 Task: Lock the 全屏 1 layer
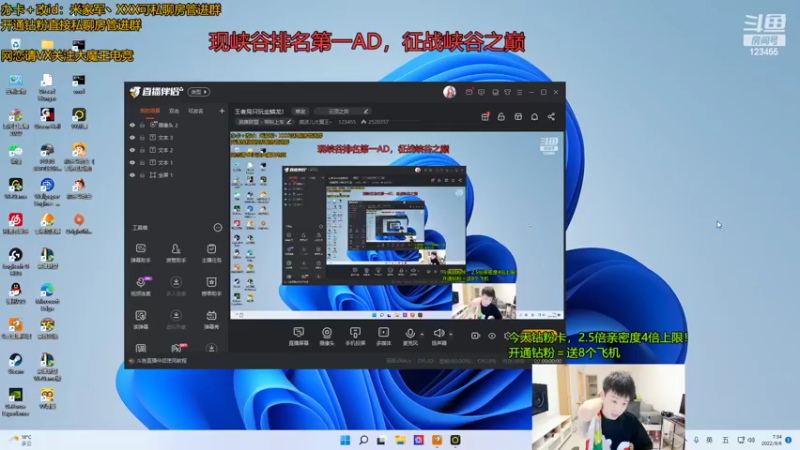[142, 175]
